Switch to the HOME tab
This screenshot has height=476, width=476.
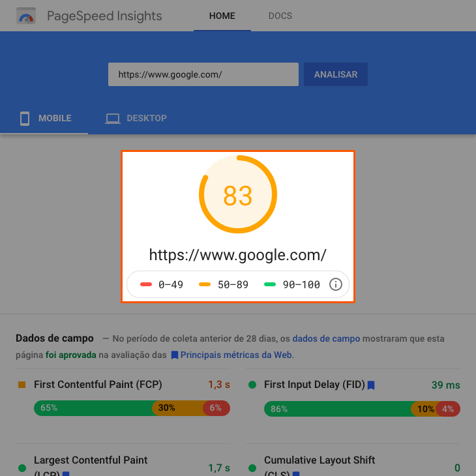222,16
